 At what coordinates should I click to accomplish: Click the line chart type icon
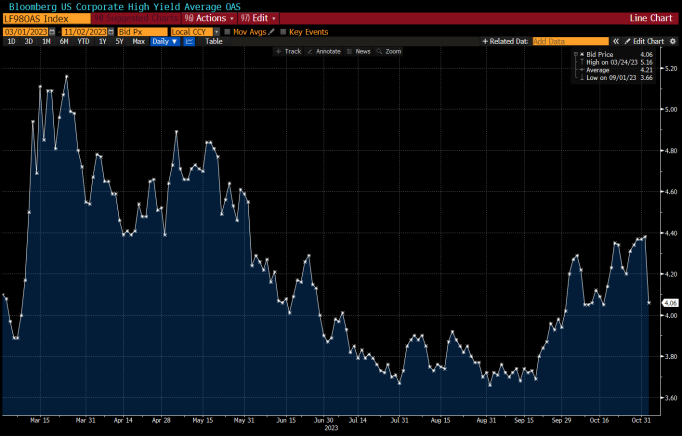coord(187,41)
